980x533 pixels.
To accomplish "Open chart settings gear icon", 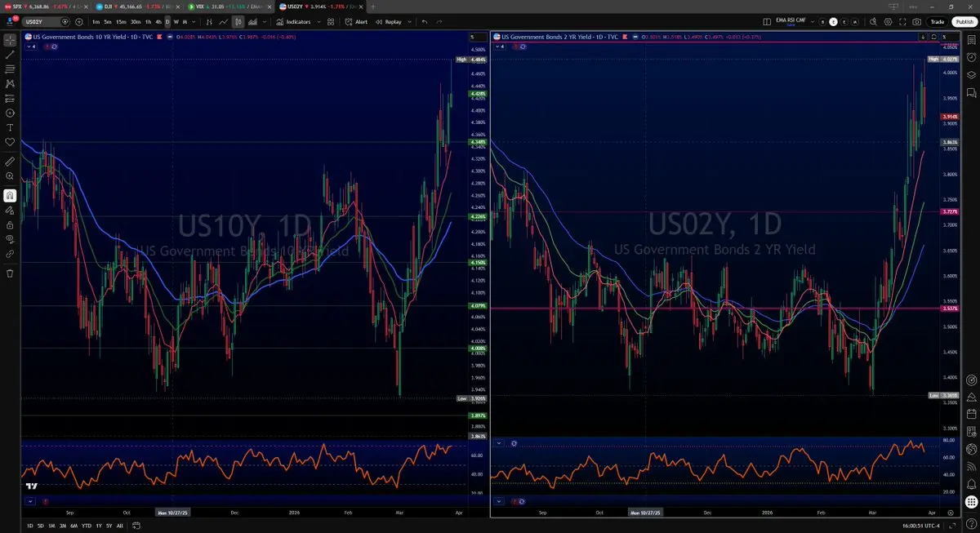I will pos(887,22).
